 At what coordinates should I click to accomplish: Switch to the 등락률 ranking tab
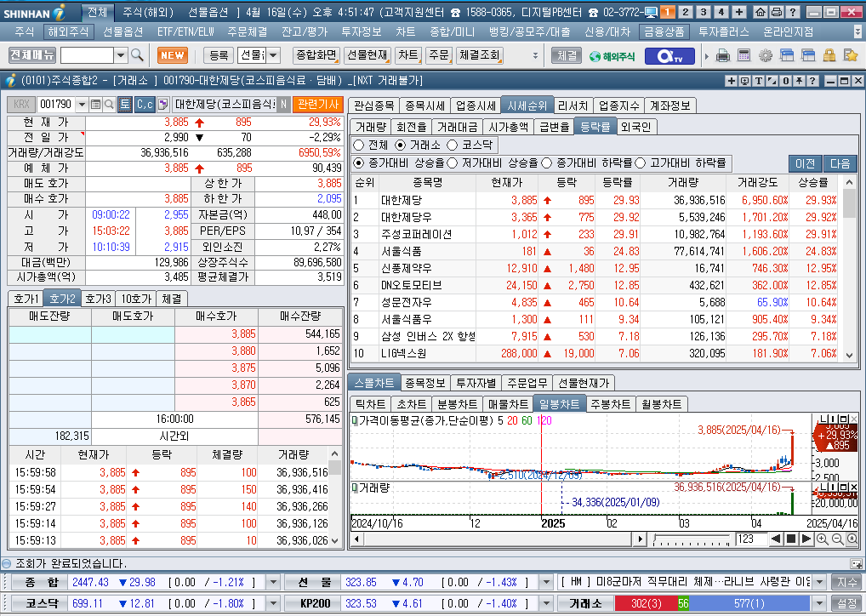[595, 127]
